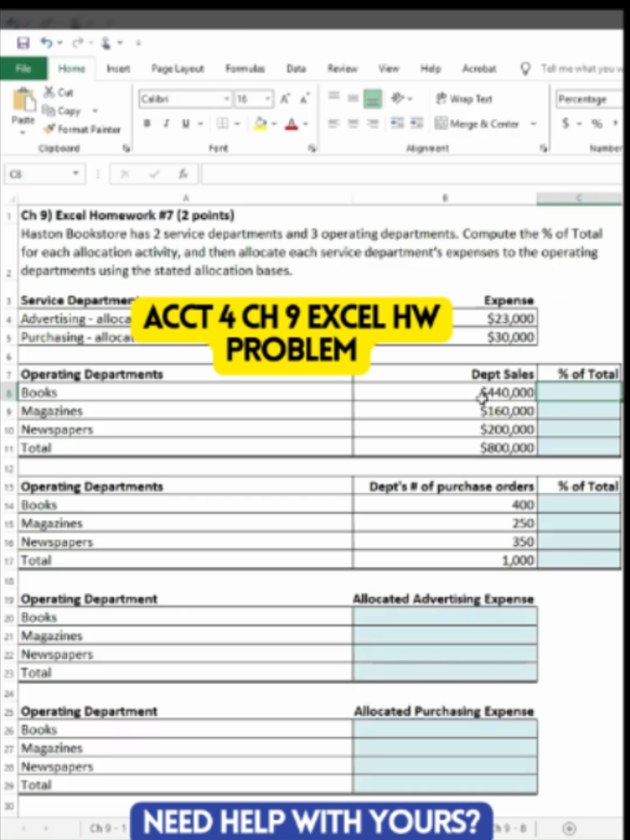Apply percent style format

[596, 124]
